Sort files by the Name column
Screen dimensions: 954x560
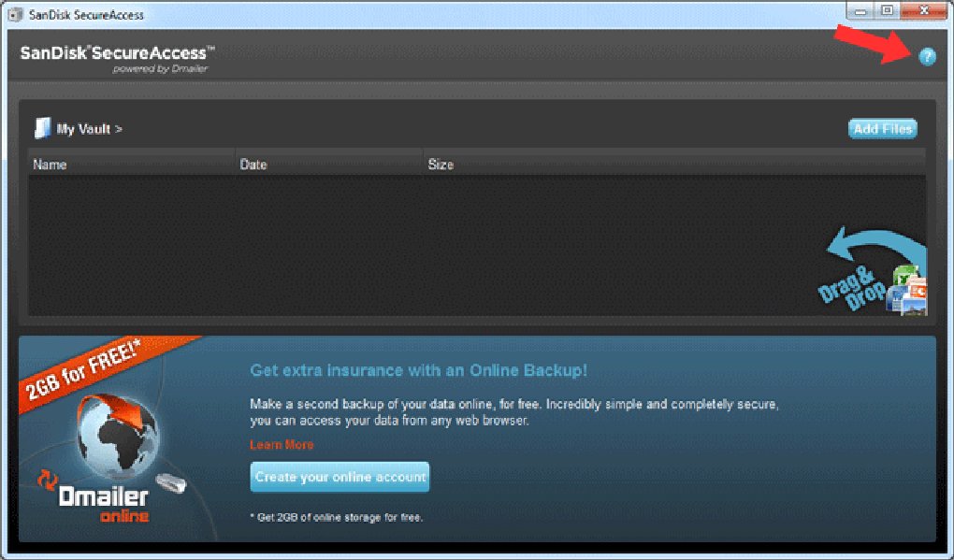50,164
